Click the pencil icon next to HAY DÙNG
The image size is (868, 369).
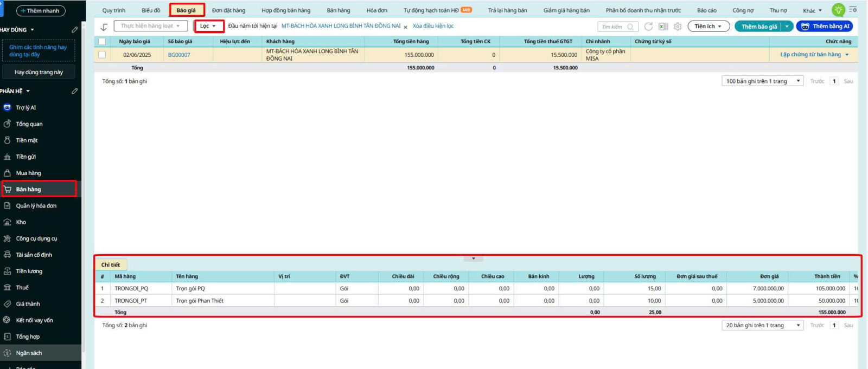[75, 30]
